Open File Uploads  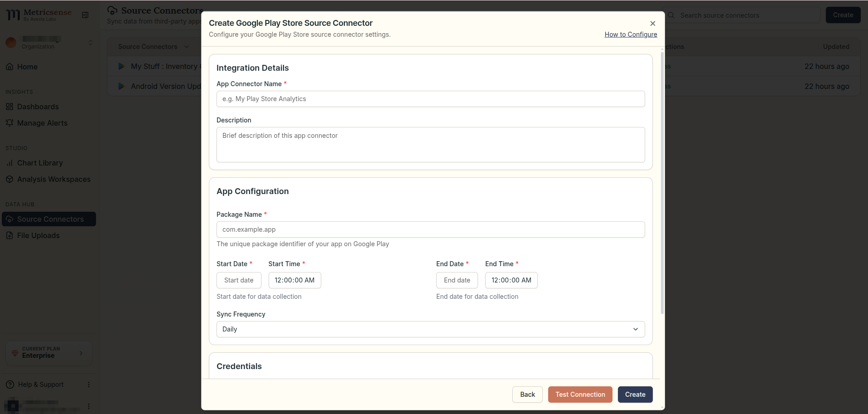click(49, 235)
